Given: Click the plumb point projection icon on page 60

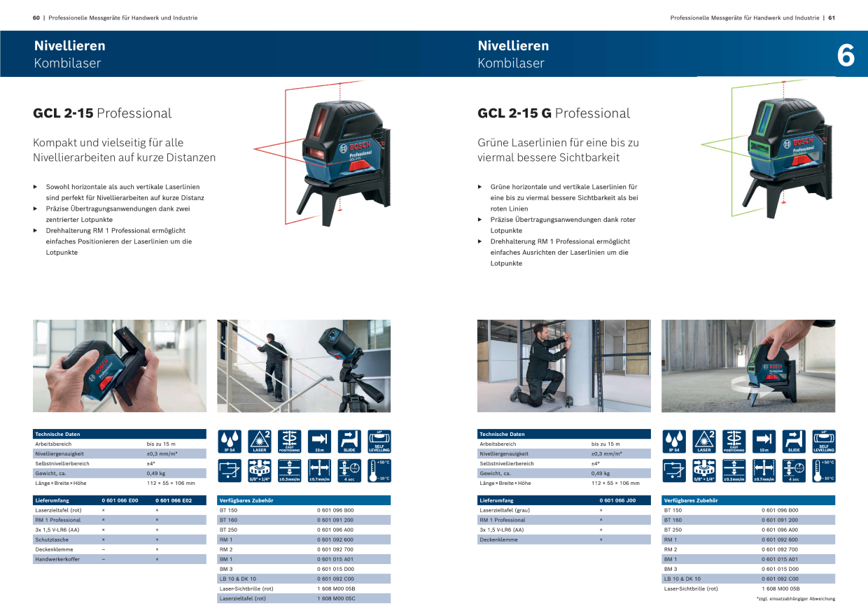Looking at the screenshot, I should coord(230,471).
